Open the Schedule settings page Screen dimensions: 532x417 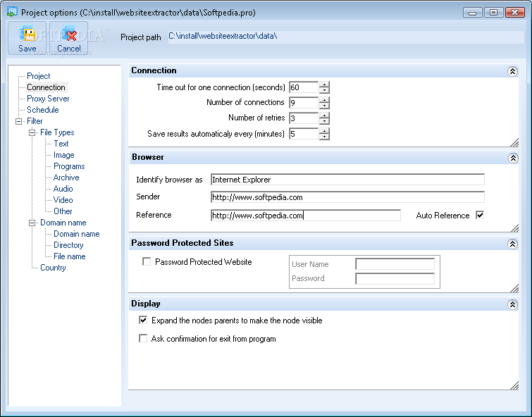[x=43, y=110]
